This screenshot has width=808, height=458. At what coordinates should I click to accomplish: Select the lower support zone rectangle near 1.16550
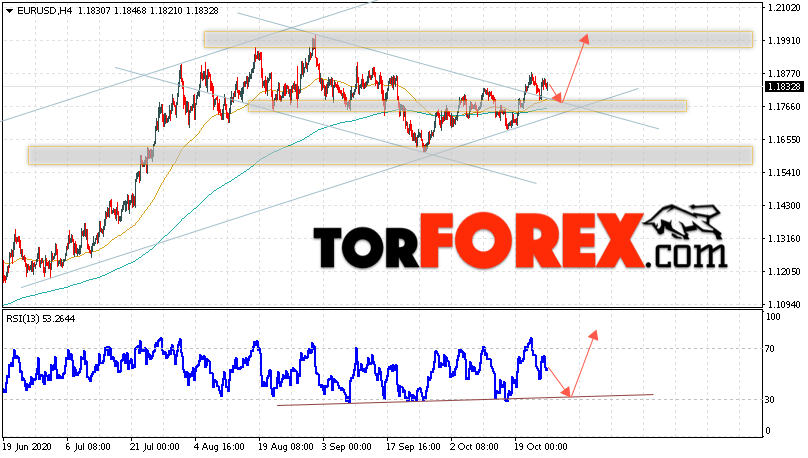tap(390, 155)
